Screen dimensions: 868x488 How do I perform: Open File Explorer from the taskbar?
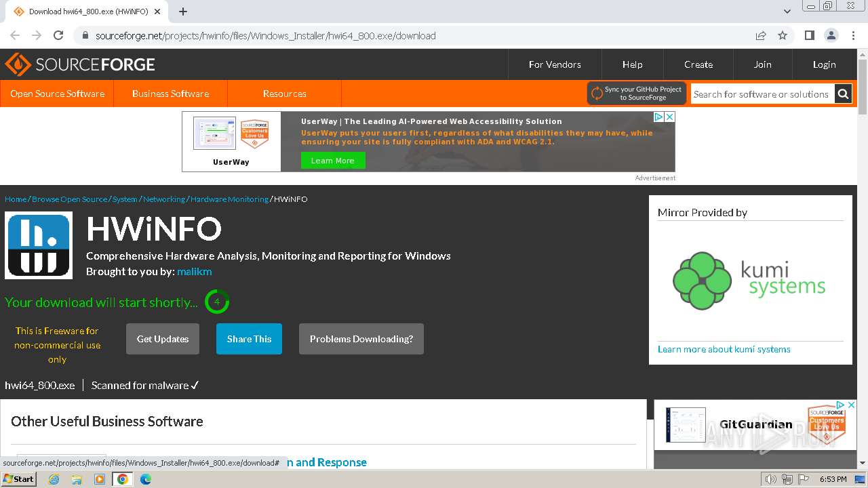point(77,479)
